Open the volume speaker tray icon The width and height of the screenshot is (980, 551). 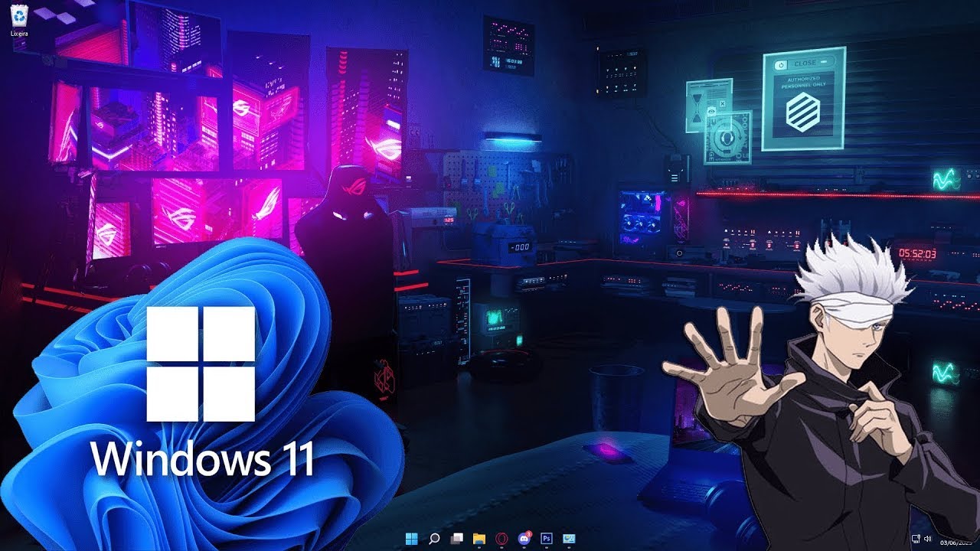926,539
